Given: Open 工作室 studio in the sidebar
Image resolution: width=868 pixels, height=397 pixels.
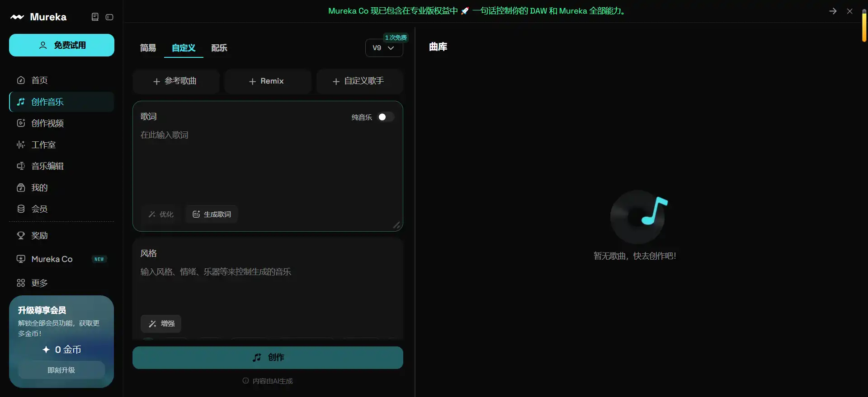Looking at the screenshot, I should coord(61,145).
